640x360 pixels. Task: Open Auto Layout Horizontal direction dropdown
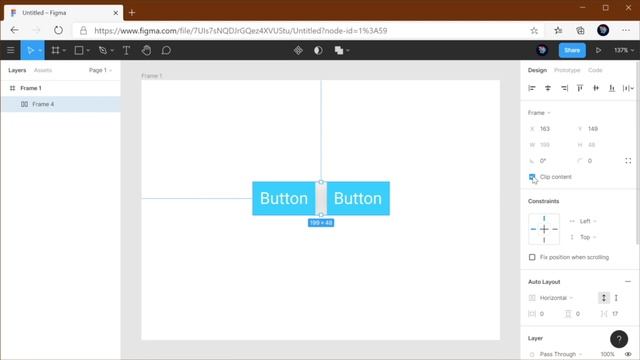(556, 298)
